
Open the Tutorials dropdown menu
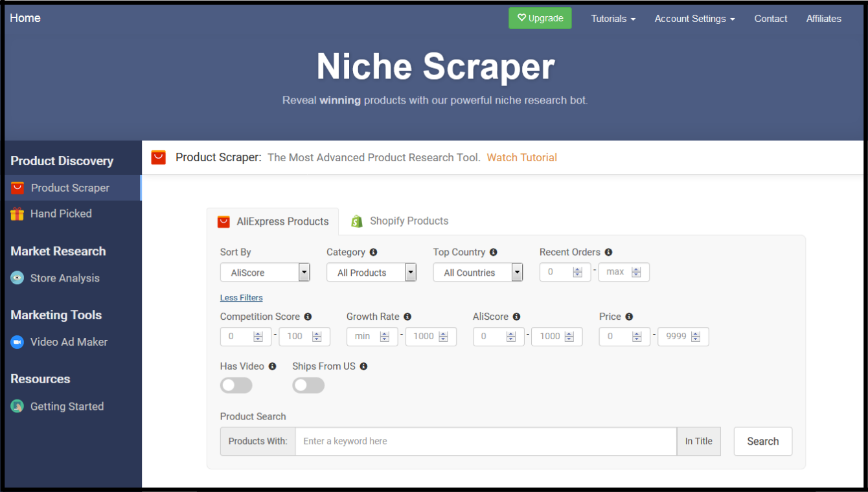[x=613, y=19]
